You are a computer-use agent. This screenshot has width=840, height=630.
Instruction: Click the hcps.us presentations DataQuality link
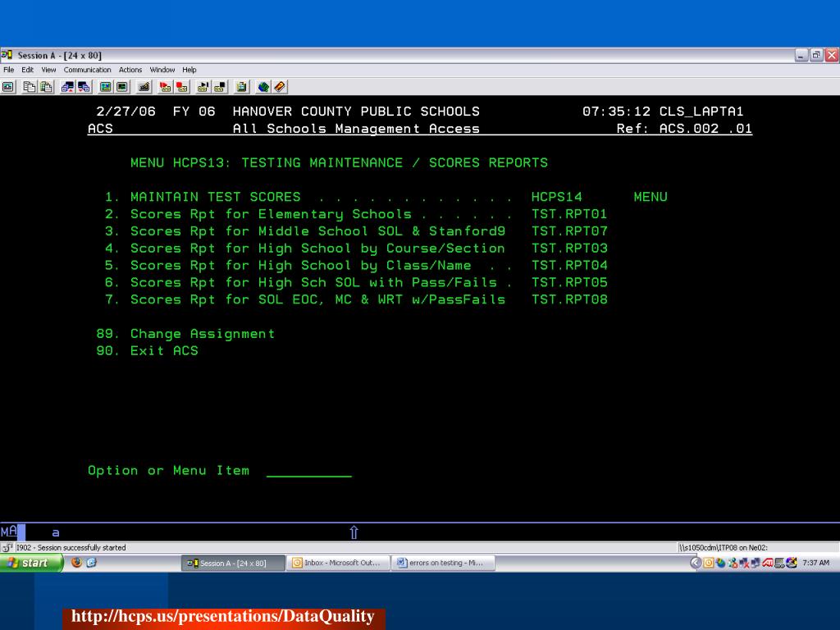(223, 616)
